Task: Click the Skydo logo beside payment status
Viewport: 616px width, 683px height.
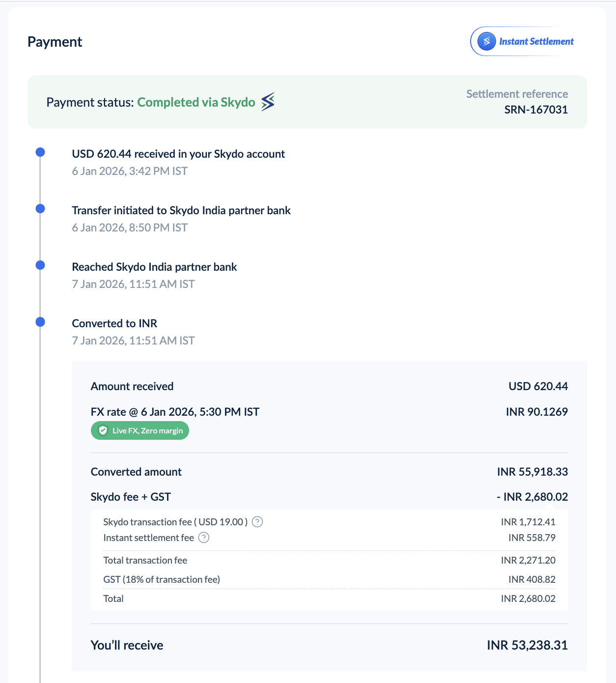Action: pos(268,102)
